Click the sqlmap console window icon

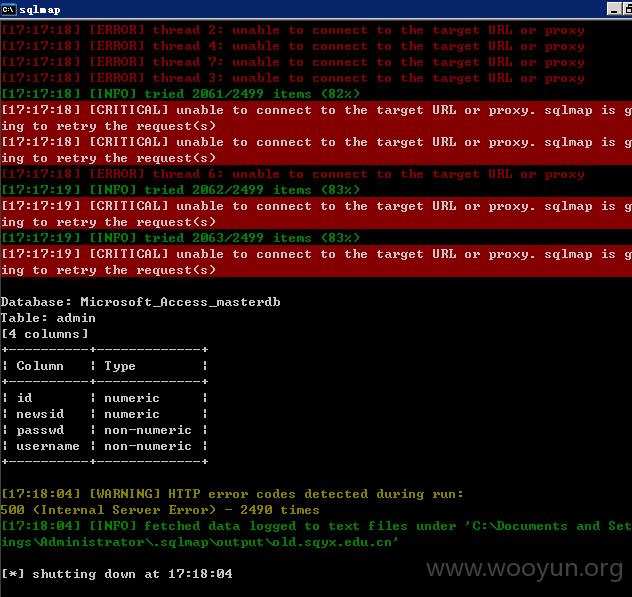[x=8, y=9]
